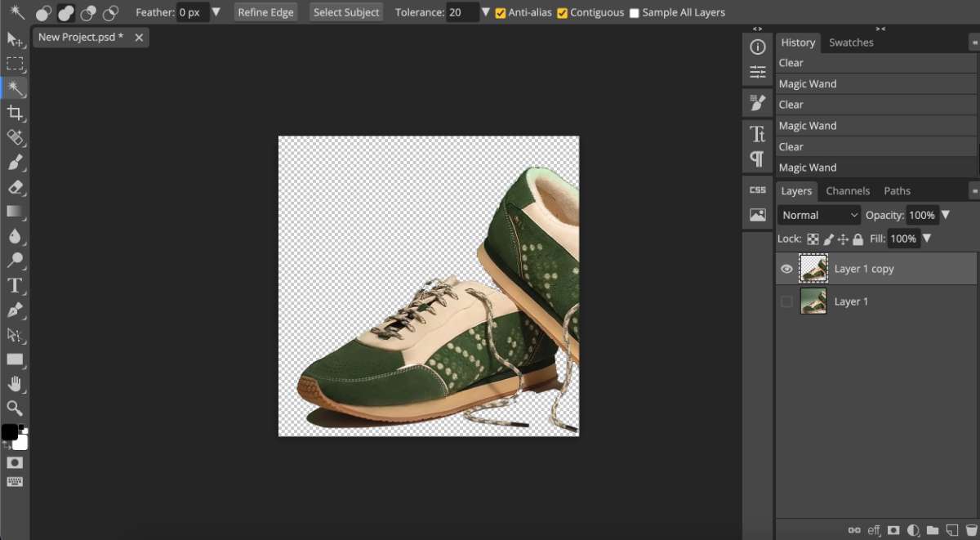Screen dimensions: 980x540
Task: Open the CSS panel icon
Action: coord(758,190)
